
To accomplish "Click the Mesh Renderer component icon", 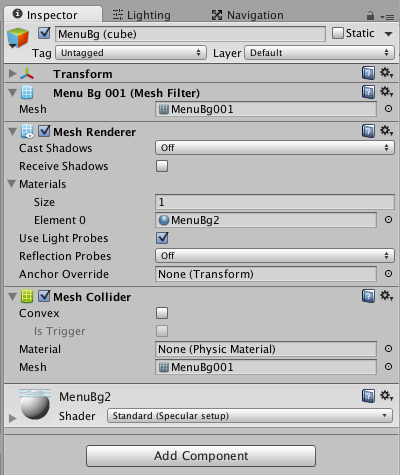I will pos(27,131).
